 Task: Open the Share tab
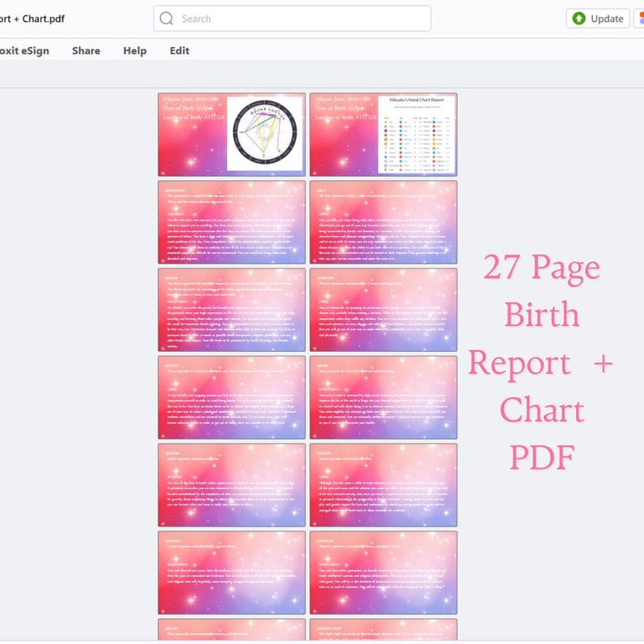click(86, 50)
